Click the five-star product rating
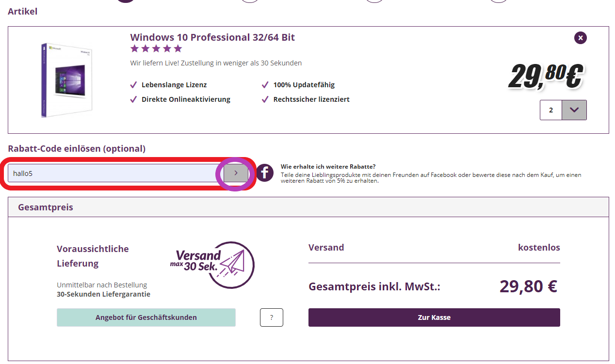Screen dimensions: 615x364 (156, 48)
